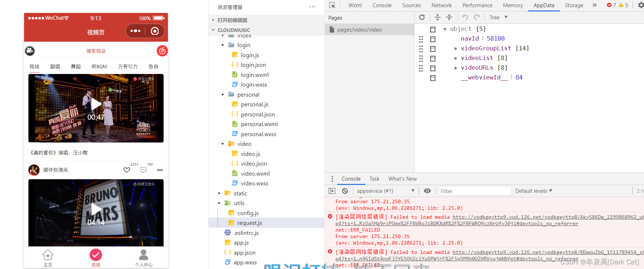Image resolution: width=644 pixels, height=269 pixels.
Task: Like the video with the heart icon
Action: [x=127, y=170]
